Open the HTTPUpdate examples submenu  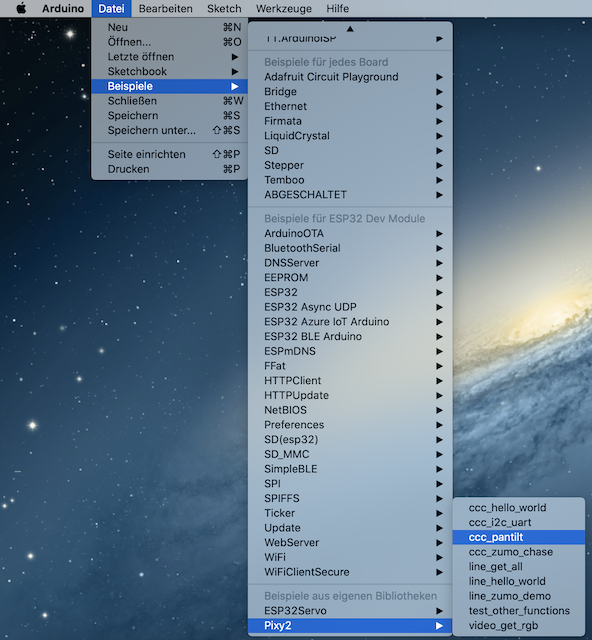tap(350, 395)
